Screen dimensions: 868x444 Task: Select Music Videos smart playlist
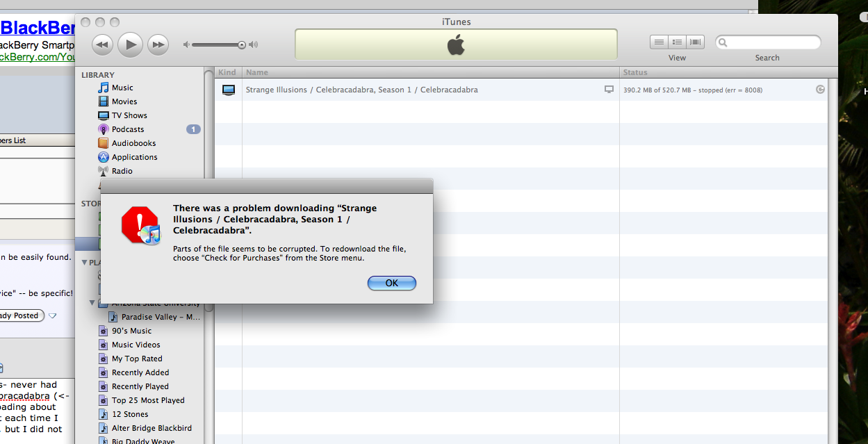pyautogui.click(x=136, y=345)
